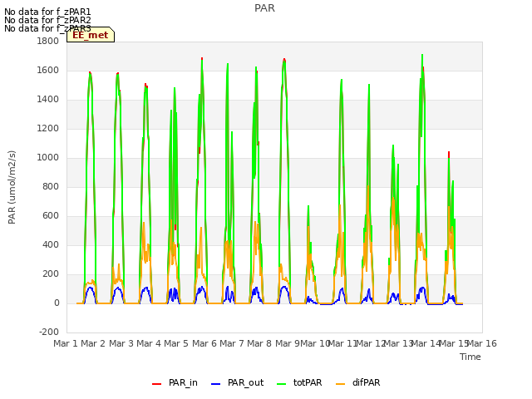532x399 pixels.
Task: Click the 800 y-axis tick label
Action: pos(51,186)
